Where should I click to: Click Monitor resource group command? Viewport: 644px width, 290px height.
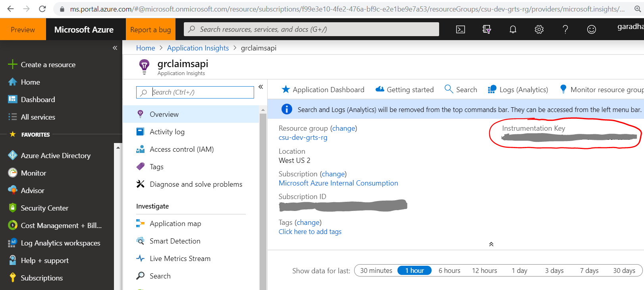[601, 90]
